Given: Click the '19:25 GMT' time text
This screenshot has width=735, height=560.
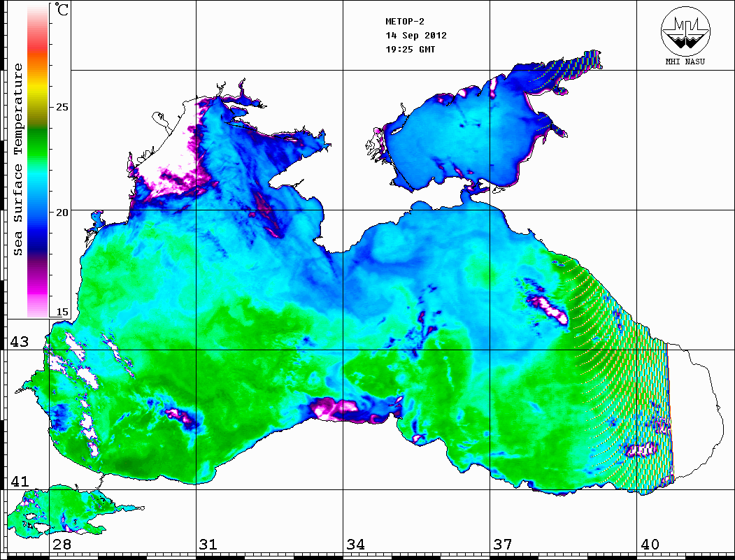Looking at the screenshot, I should pos(411,49).
